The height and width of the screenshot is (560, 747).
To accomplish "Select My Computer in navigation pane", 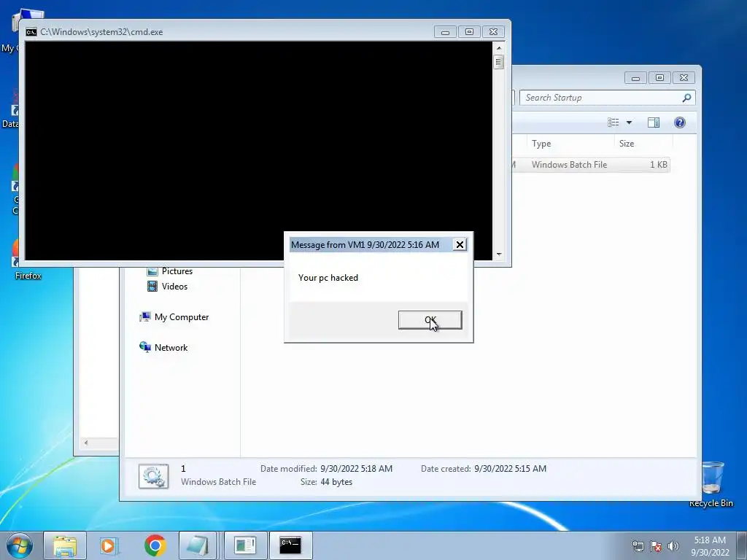I will click(182, 316).
